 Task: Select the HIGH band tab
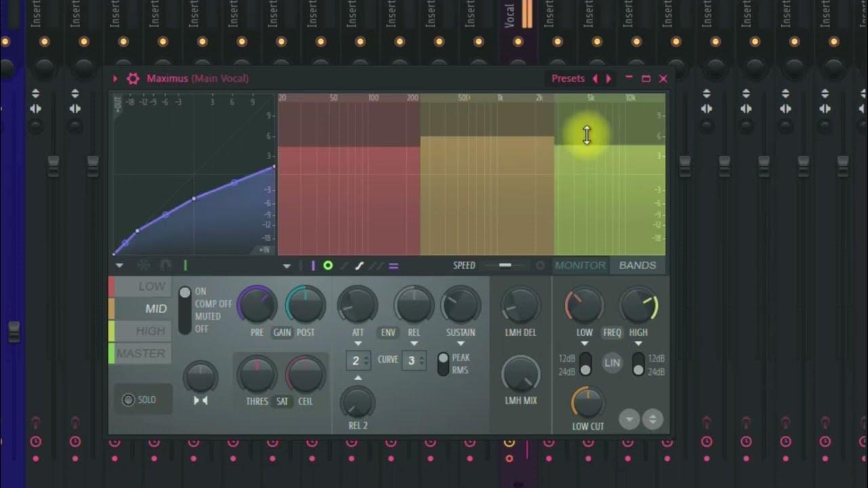click(x=140, y=331)
